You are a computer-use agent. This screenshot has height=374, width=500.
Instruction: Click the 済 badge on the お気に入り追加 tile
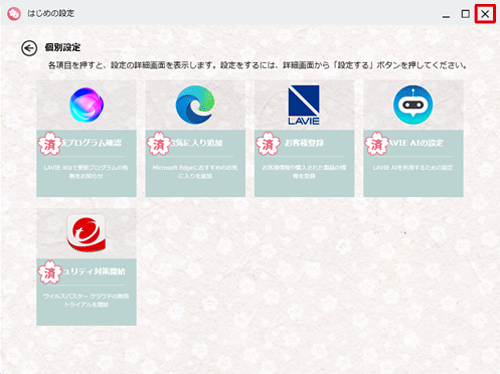click(159, 144)
